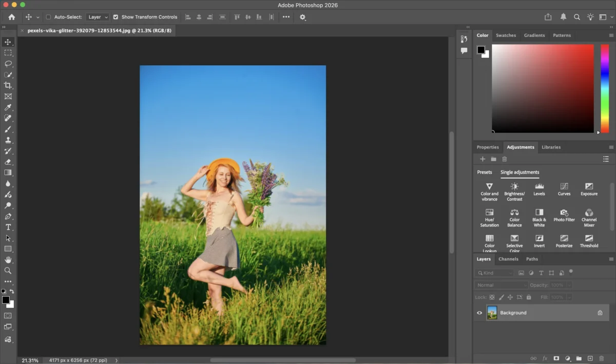Open the Move tool preset dropdown

coord(37,16)
